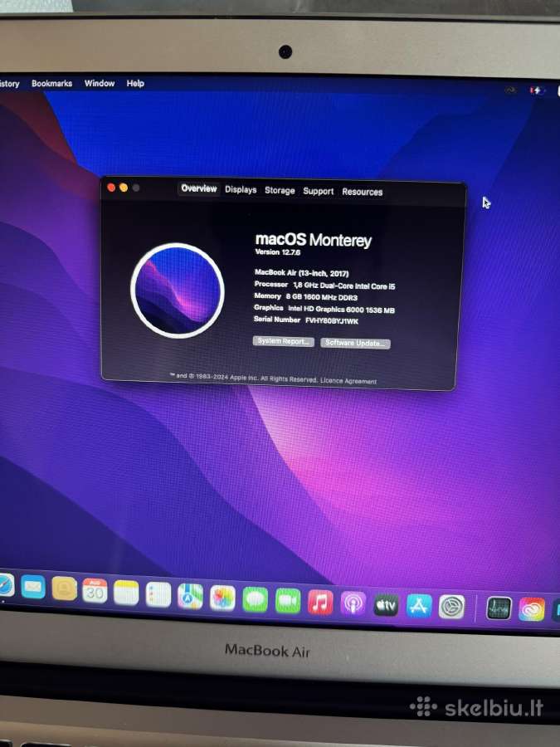Minimize the About This Mac window
The height and width of the screenshot is (747, 560).
coord(124,188)
